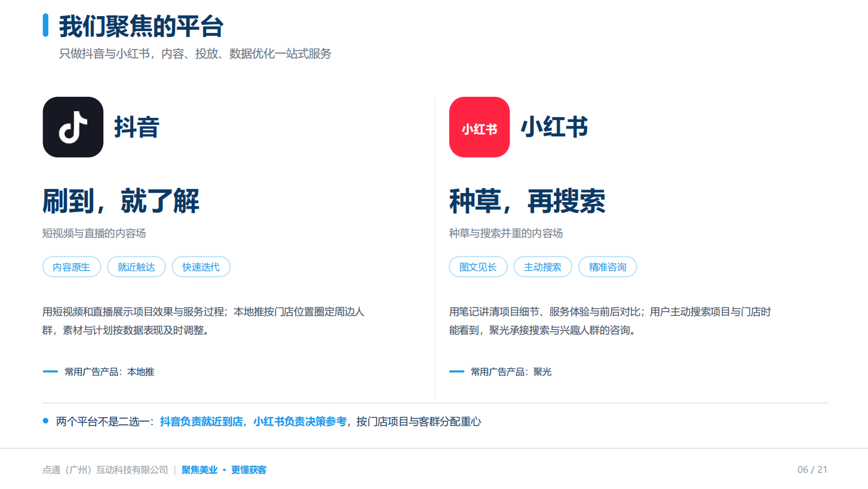Click the 小红书 platform name heading

pos(554,127)
